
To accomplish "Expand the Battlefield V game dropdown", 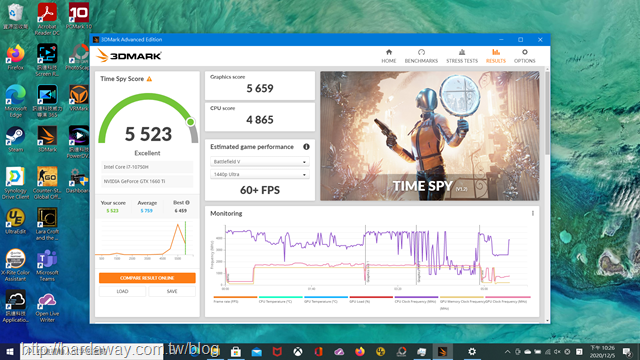I will tap(260, 162).
